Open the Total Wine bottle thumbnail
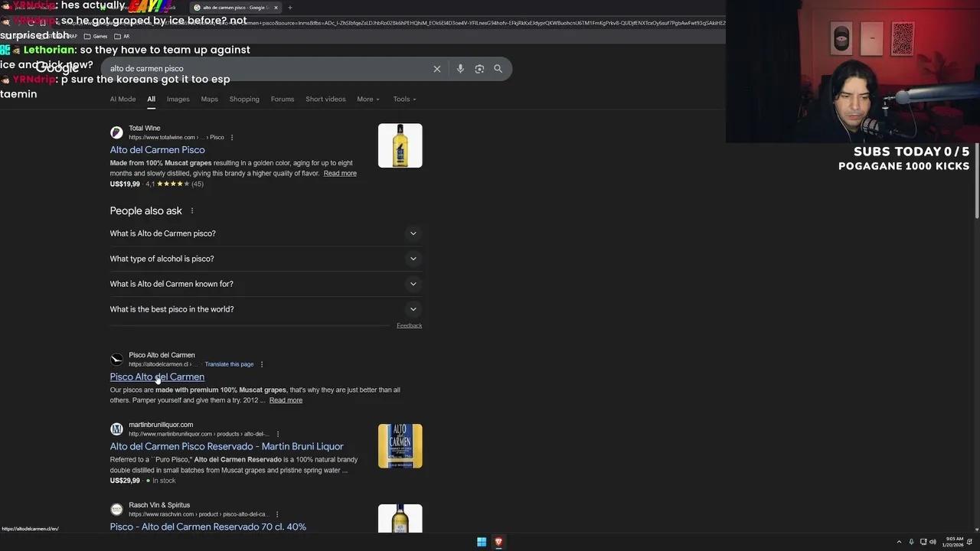Viewport: 980px width, 551px height. (400, 145)
